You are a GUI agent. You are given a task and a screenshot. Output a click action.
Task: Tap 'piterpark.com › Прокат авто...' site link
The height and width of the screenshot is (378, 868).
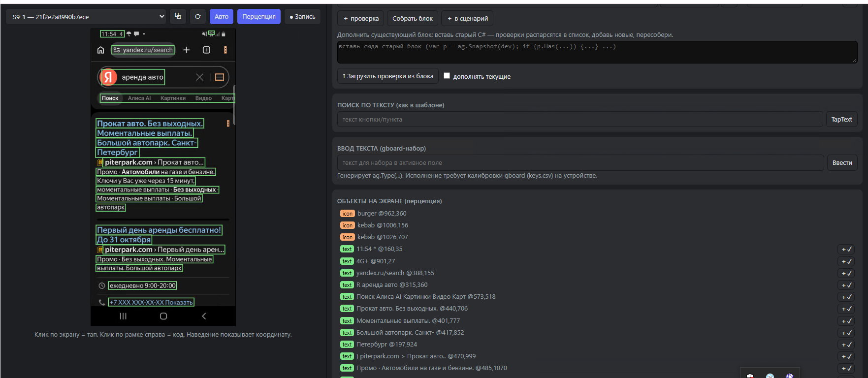click(154, 162)
